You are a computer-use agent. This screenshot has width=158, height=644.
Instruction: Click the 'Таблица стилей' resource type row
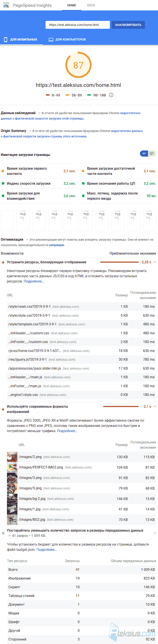tap(82, 596)
